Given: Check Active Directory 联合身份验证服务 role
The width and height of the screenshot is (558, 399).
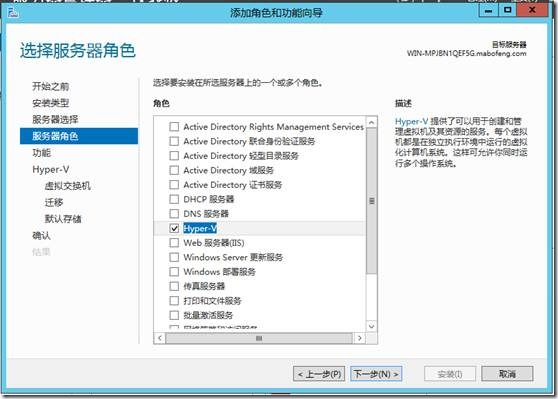Looking at the screenshot, I should pos(174,141).
